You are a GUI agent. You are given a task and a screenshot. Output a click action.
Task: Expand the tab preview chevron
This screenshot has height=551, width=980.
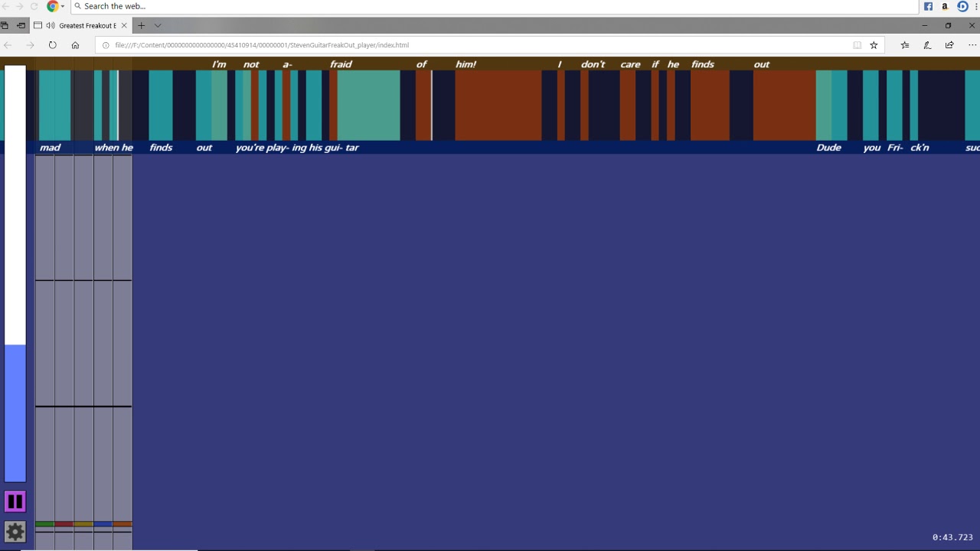click(158, 25)
